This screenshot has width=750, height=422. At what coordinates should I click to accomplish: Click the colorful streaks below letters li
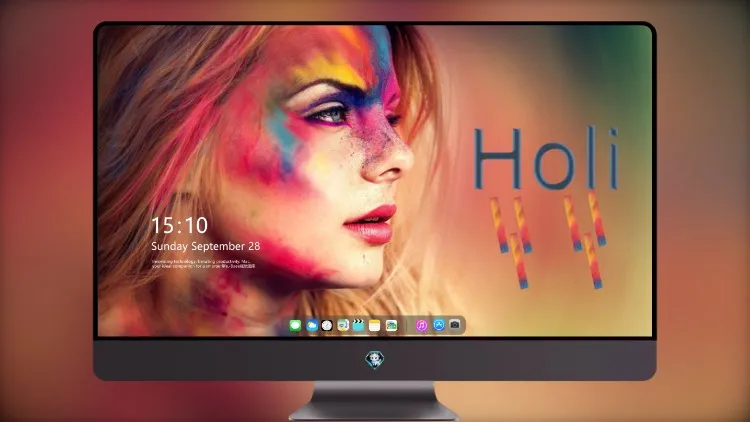pos(585,239)
